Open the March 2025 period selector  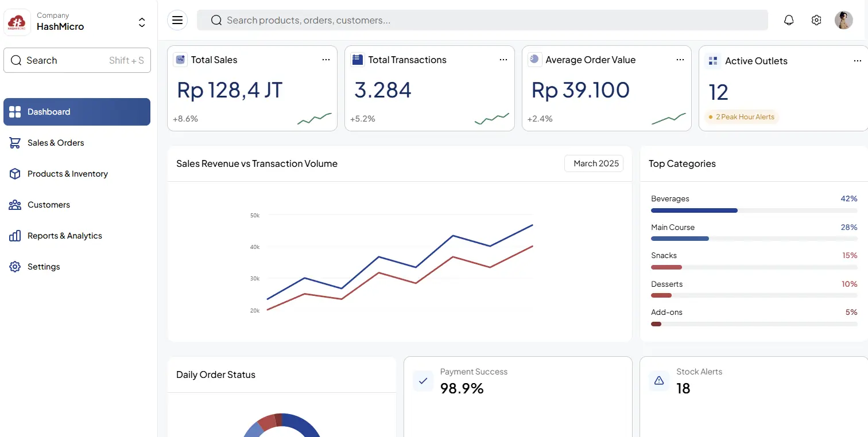click(x=594, y=163)
